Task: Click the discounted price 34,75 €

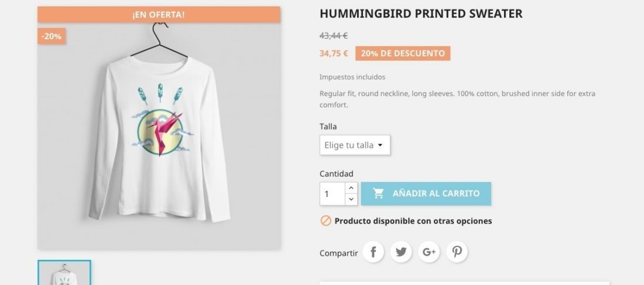Action: point(334,53)
